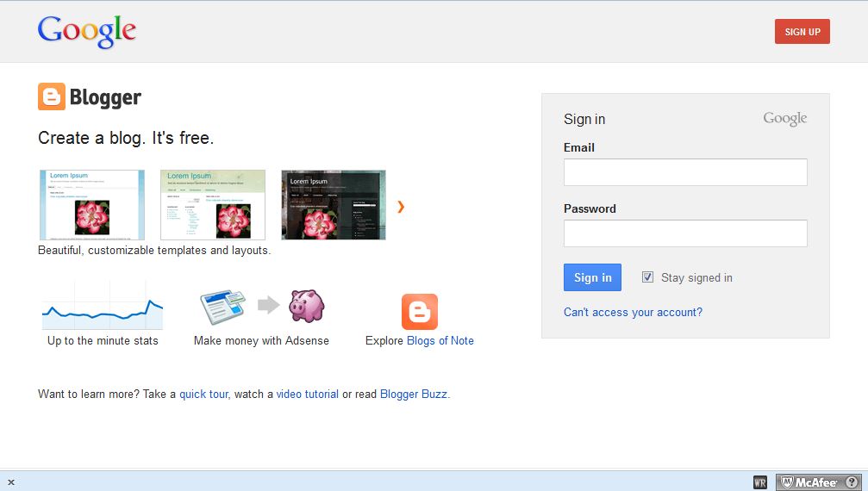The image size is (868, 491).
Task: Click the 'Up to the minute stats' caption
Action: pos(103,340)
